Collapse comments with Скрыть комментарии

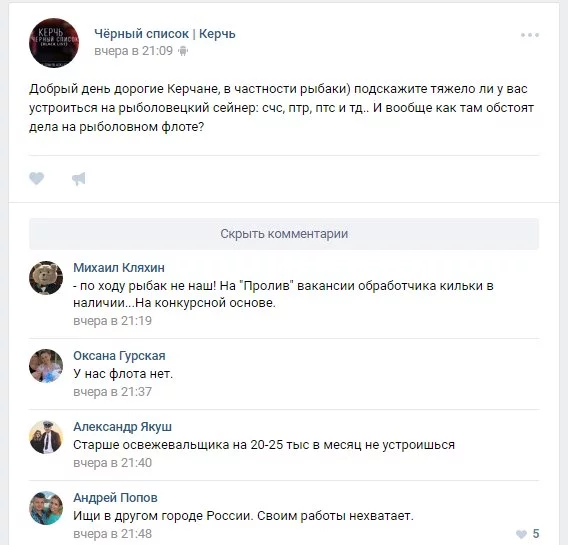click(284, 234)
